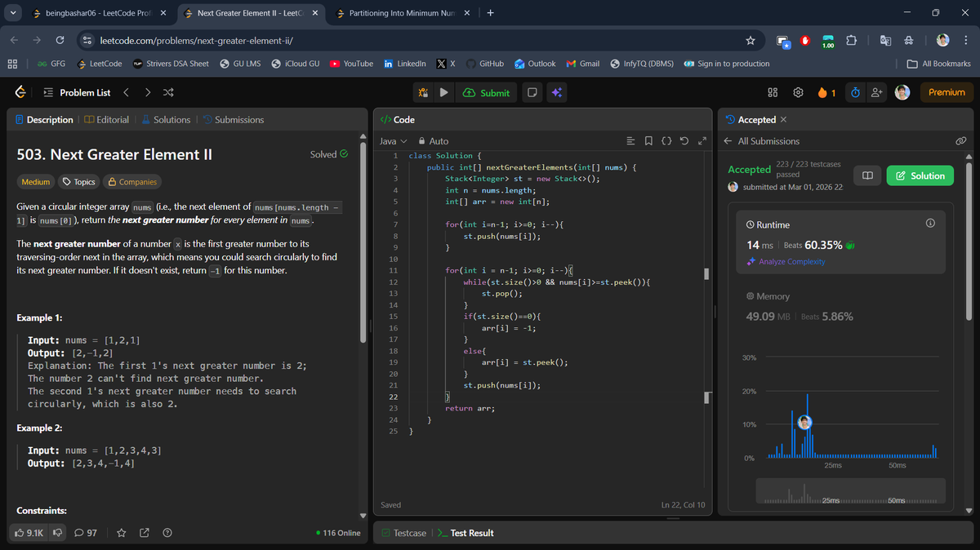Copy submission link icon
This screenshot has width=980, height=550.
pyautogui.click(x=960, y=141)
